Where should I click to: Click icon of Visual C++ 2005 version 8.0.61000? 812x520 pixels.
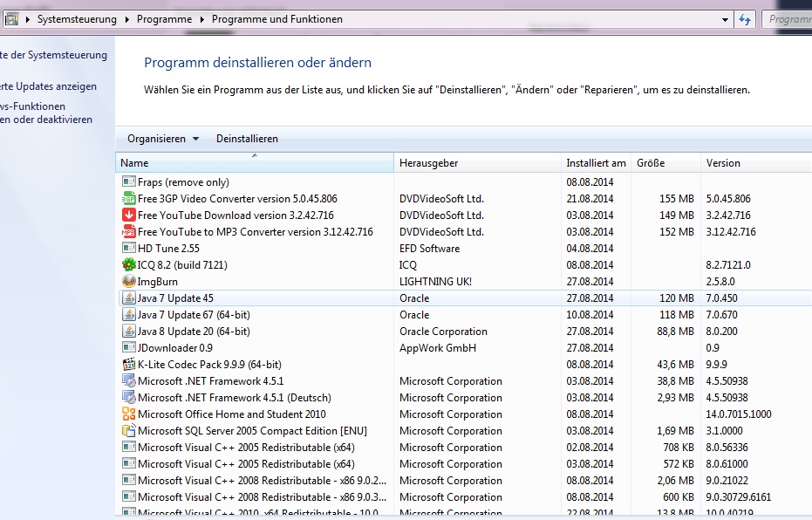(x=128, y=463)
